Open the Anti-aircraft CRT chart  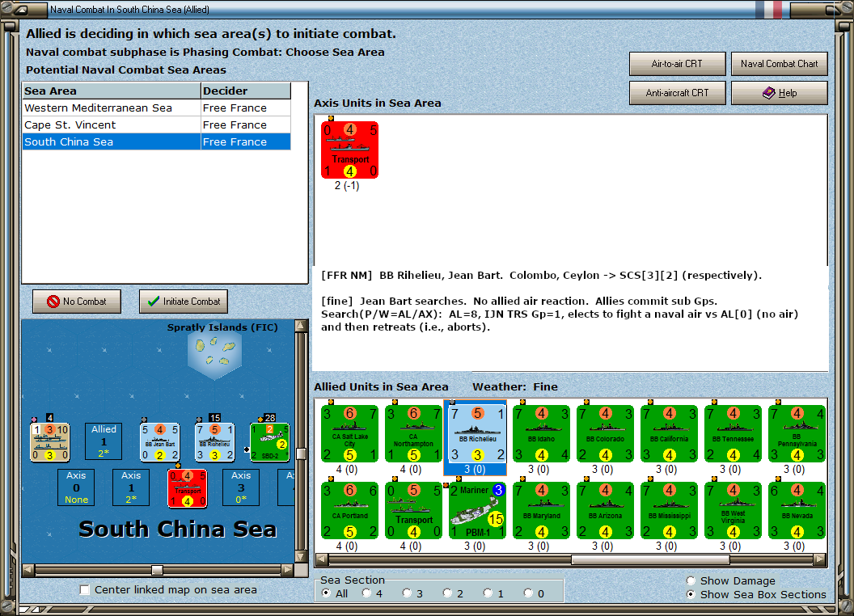pyautogui.click(x=678, y=93)
